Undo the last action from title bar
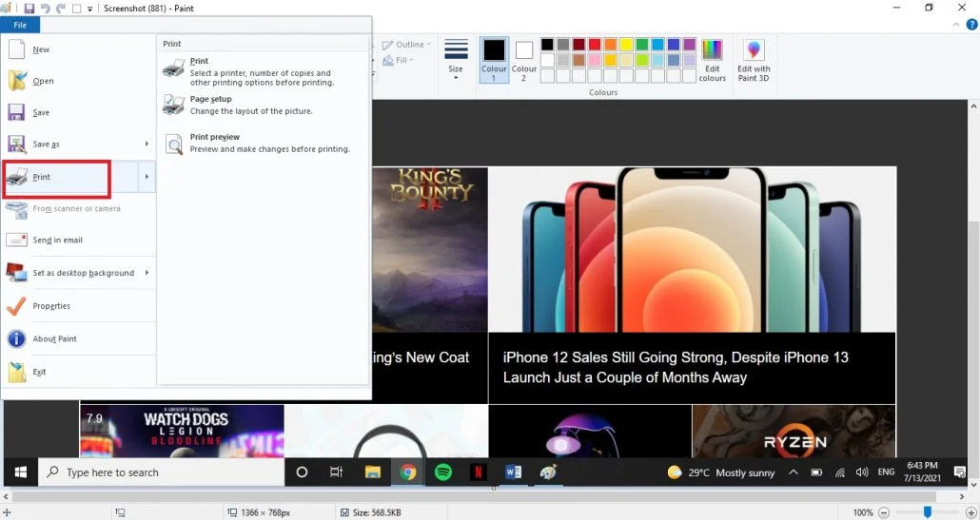This screenshot has height=520, width=980. (45, 9)
